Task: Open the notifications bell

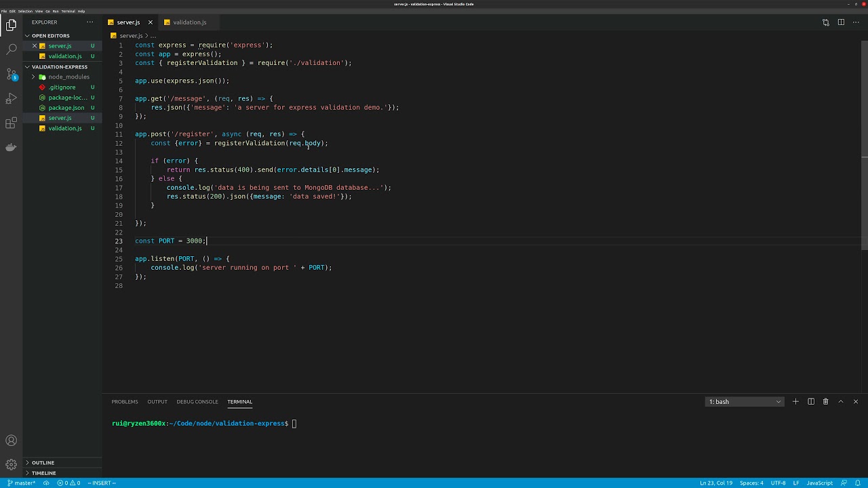Action: click(x=856, y=483)
